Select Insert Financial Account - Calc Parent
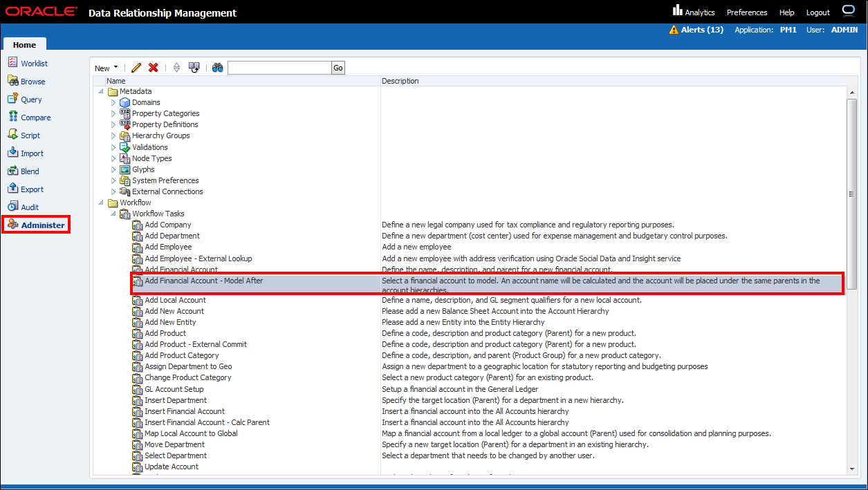Screen dimensions: 868x490 click(207, 422)
